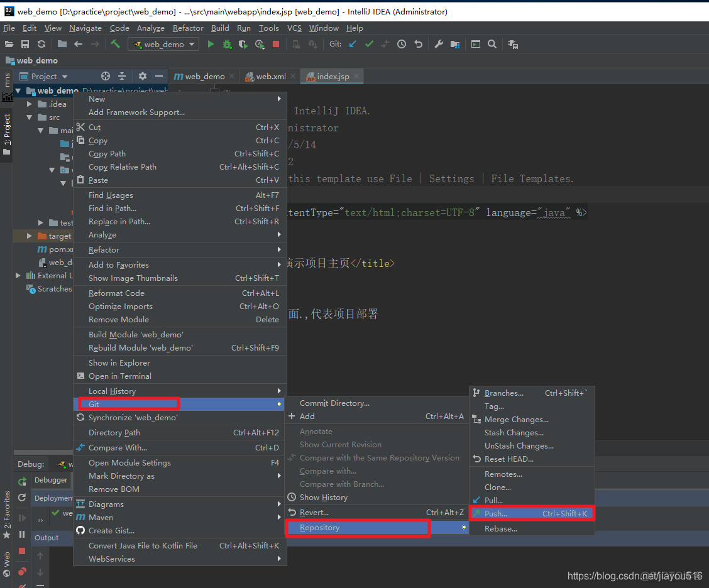Expand the .idea folder
The height and width of the screenshot is (588, 709).
click(x=30, y=104)
